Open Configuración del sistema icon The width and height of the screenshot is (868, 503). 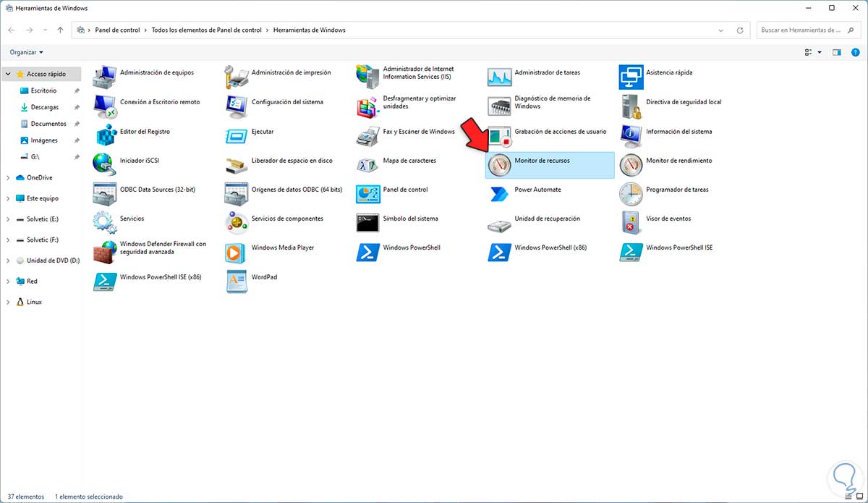tap(237, 106)
